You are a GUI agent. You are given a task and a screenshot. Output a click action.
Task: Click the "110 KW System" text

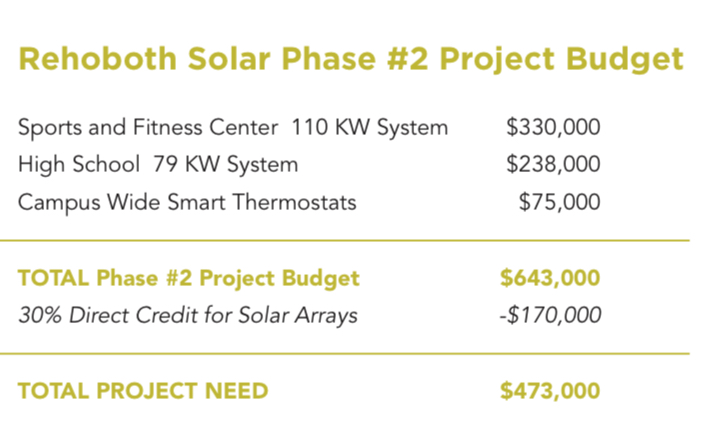tap(370, 128)
